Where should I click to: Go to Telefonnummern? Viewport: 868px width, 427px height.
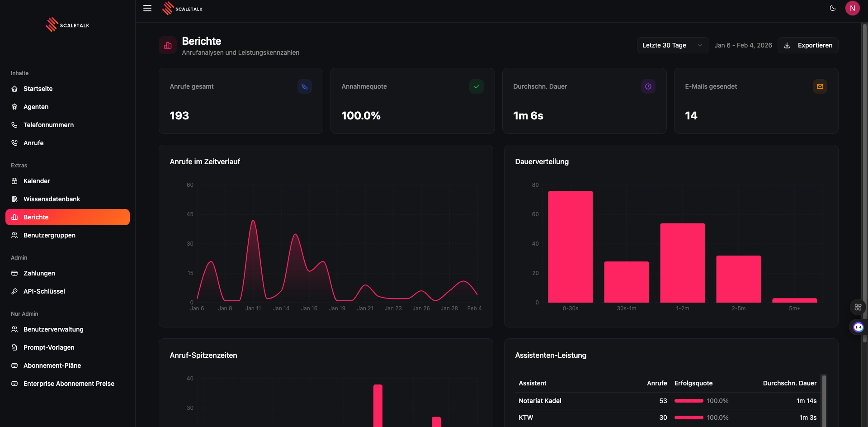(68, 125)
